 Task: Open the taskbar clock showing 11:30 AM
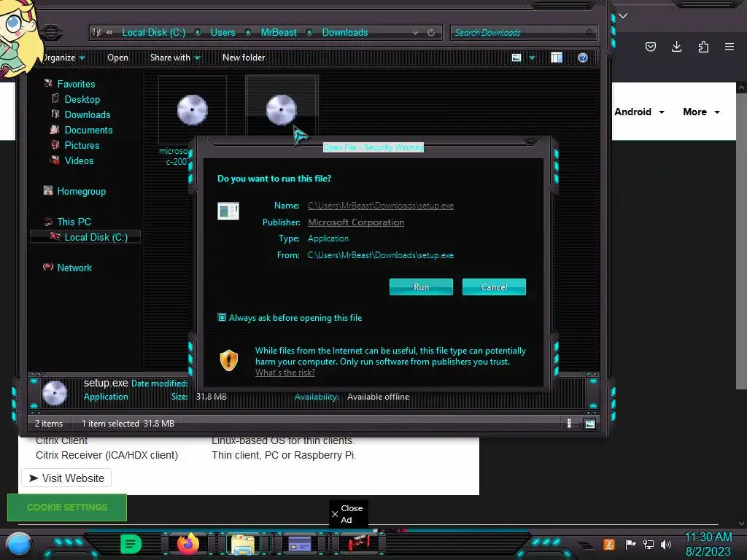pyautogui.click(x=708, y=544)
